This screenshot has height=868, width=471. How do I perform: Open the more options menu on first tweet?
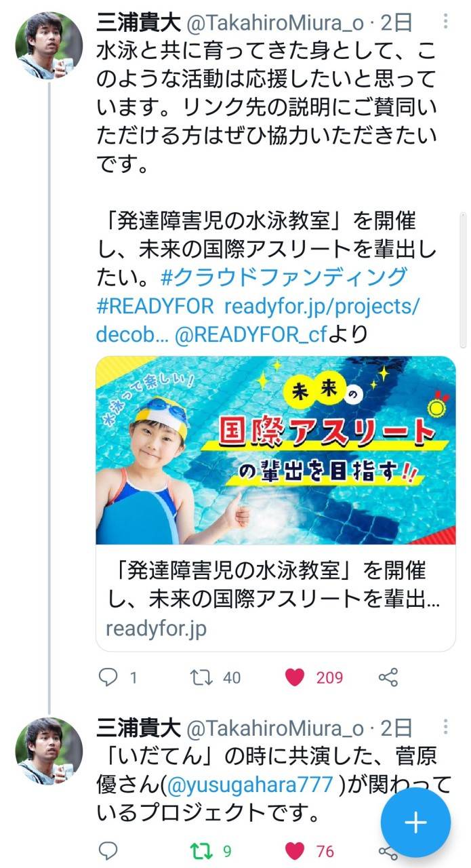(x=445, y=21)
